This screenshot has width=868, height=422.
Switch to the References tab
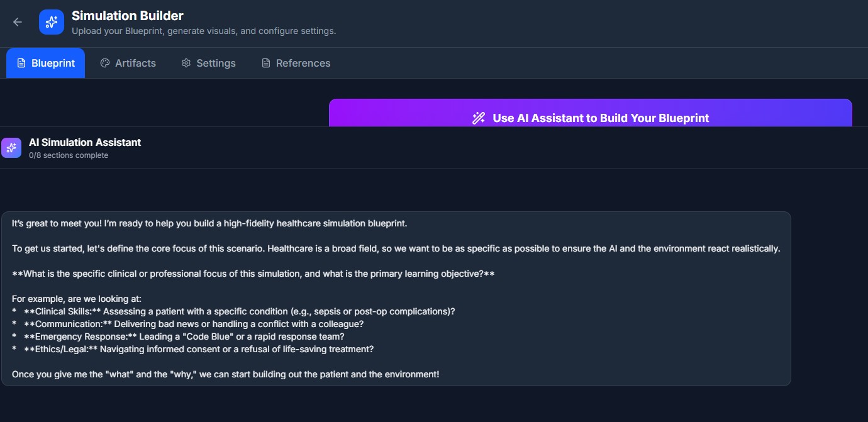(x=295, y=63)
